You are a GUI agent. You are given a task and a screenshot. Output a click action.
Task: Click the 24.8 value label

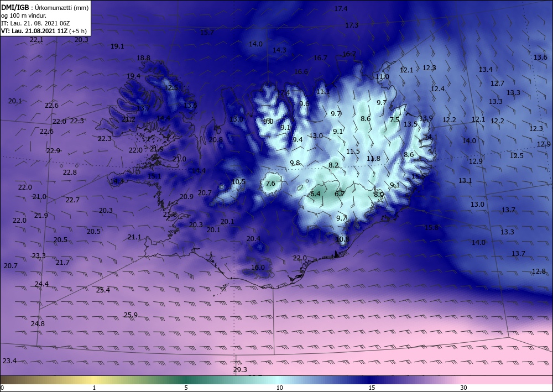[x=38, y=323]
